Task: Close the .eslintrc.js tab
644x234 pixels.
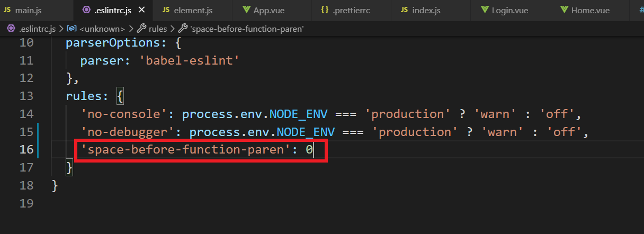Action: [141, 11]
